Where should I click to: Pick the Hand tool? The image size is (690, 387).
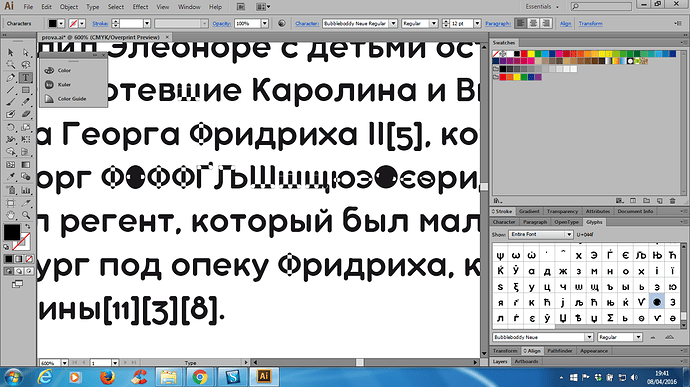[x=11, y=215]
